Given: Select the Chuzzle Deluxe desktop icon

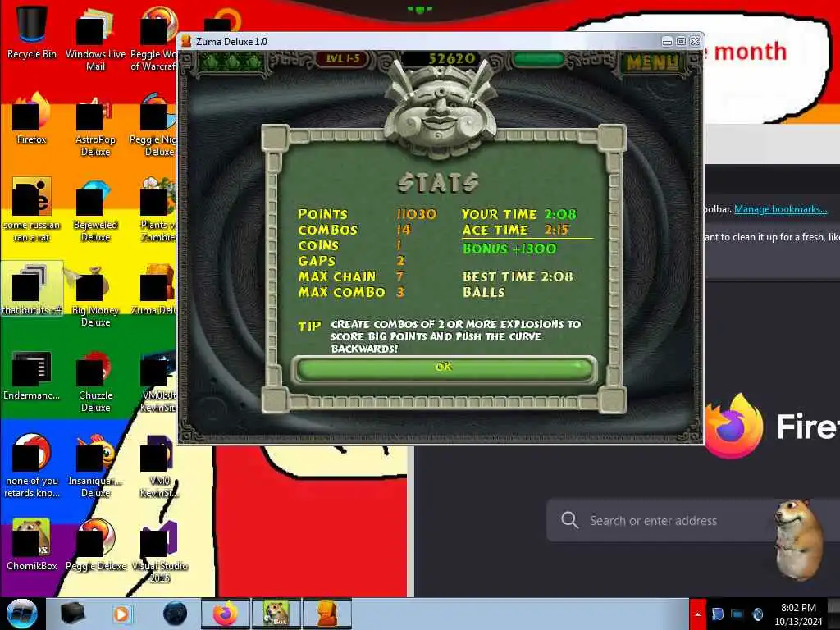Looking at the screenshot, I should tap(95, 381).
